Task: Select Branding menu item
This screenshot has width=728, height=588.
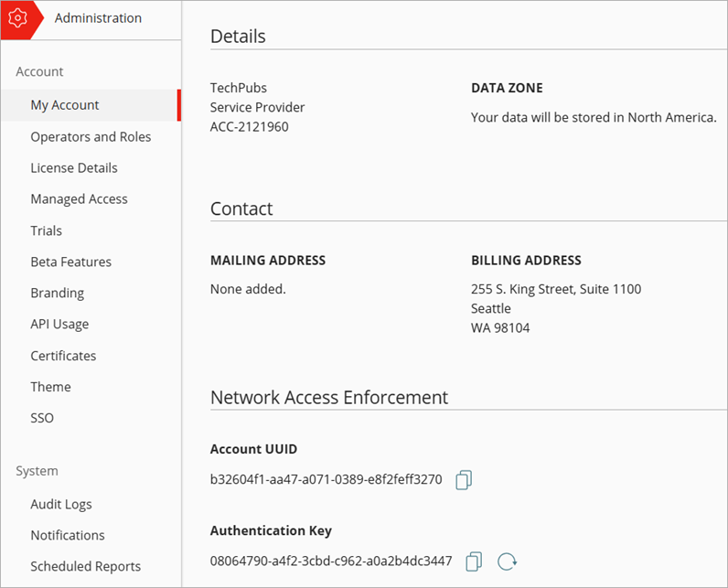Action: (x=57, y=293)
